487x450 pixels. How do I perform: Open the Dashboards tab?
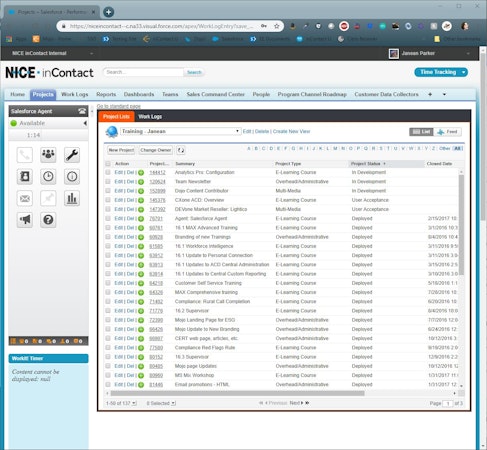point(139,94)
